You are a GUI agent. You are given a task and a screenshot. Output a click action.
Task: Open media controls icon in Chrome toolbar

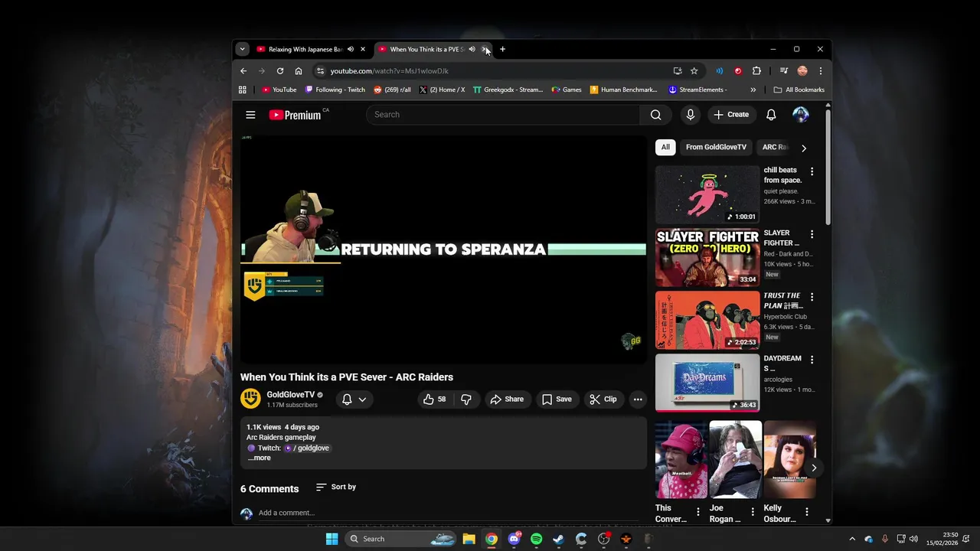click(783, 71)
